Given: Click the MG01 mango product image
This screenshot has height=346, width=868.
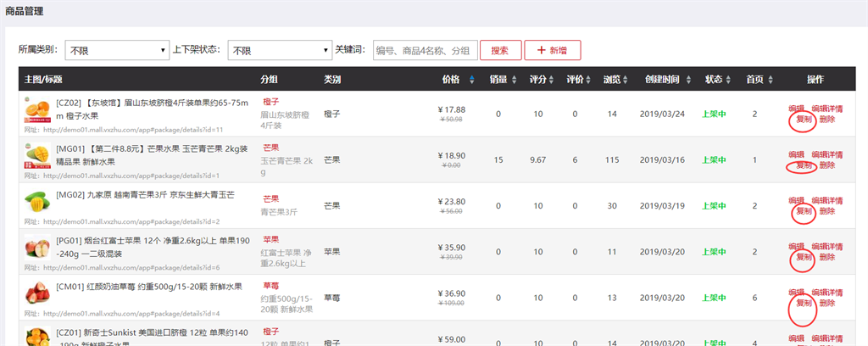Looking at the screenshot, I should click(38, 157).
